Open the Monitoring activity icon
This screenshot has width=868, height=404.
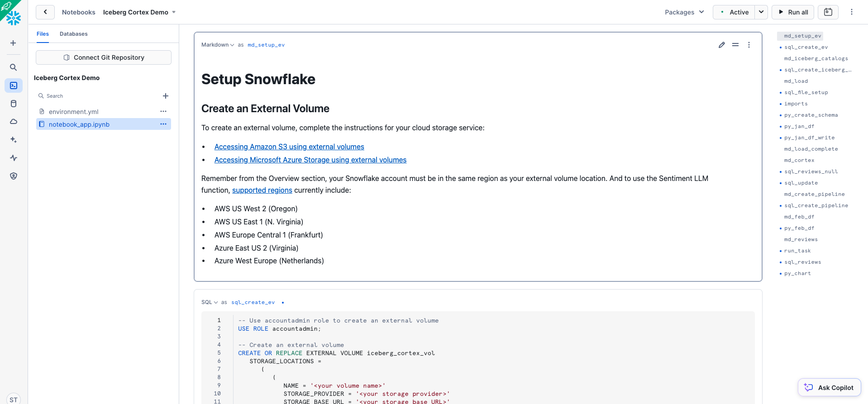click(x=14, y=158)
